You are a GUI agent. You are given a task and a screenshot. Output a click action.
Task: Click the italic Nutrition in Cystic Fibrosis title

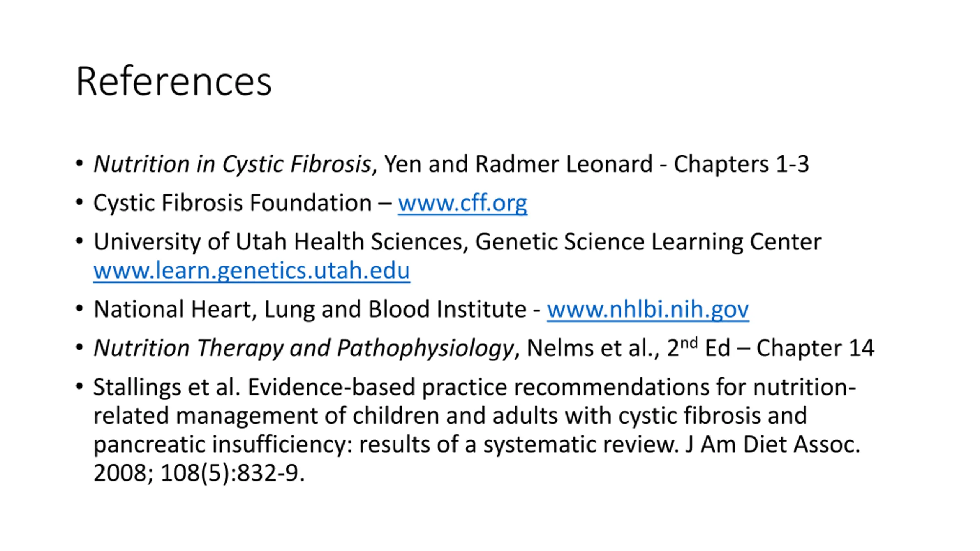[232, 165]
